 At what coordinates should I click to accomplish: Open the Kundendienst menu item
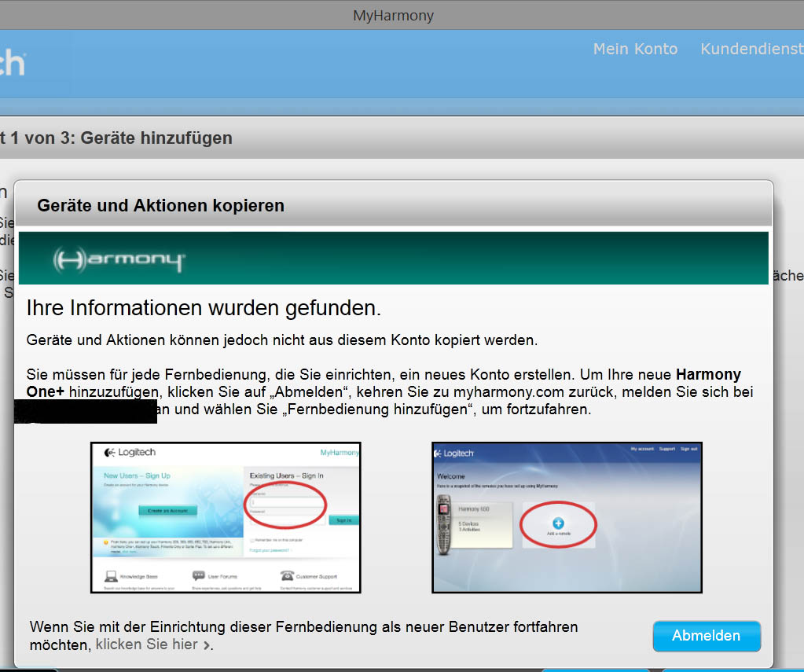751,49
